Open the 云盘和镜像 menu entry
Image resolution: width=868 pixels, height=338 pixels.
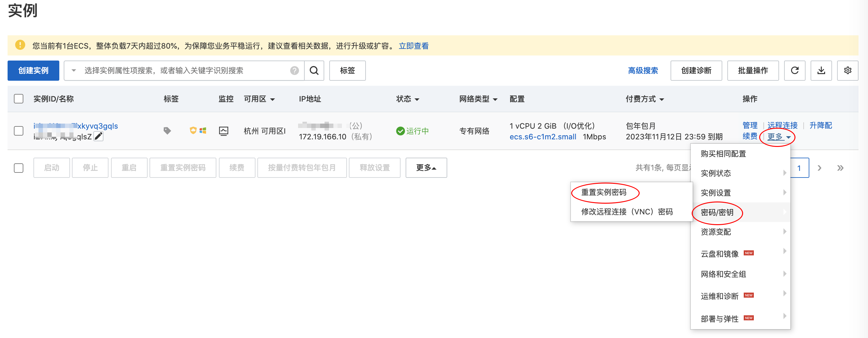coord(740,254)
